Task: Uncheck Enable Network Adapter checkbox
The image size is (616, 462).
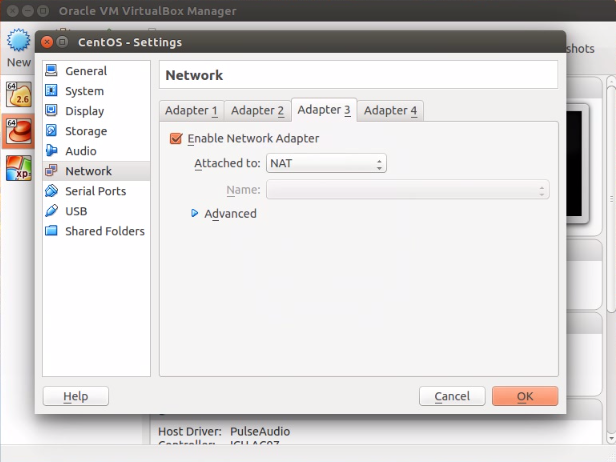Action: click(176, 138)
